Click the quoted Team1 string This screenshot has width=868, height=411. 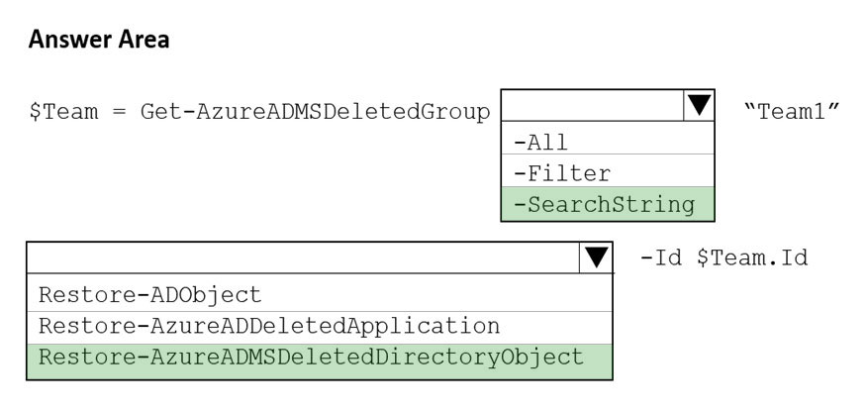(792, 112)
